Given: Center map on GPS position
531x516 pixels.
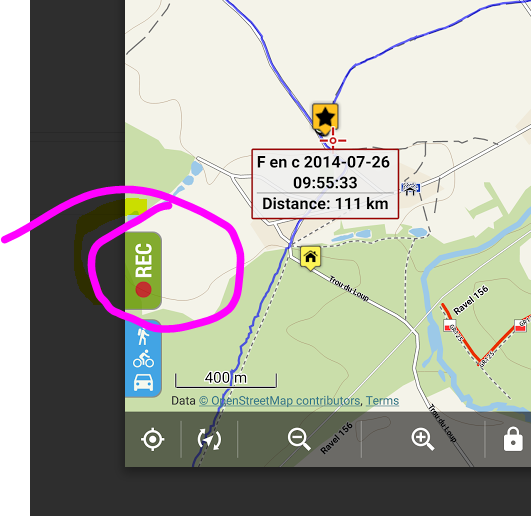Looking at the screenshot, I should pyautogui.click(x=153, y=439).
